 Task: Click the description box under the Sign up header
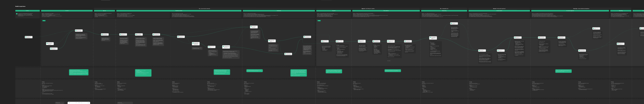click(104, 15)
